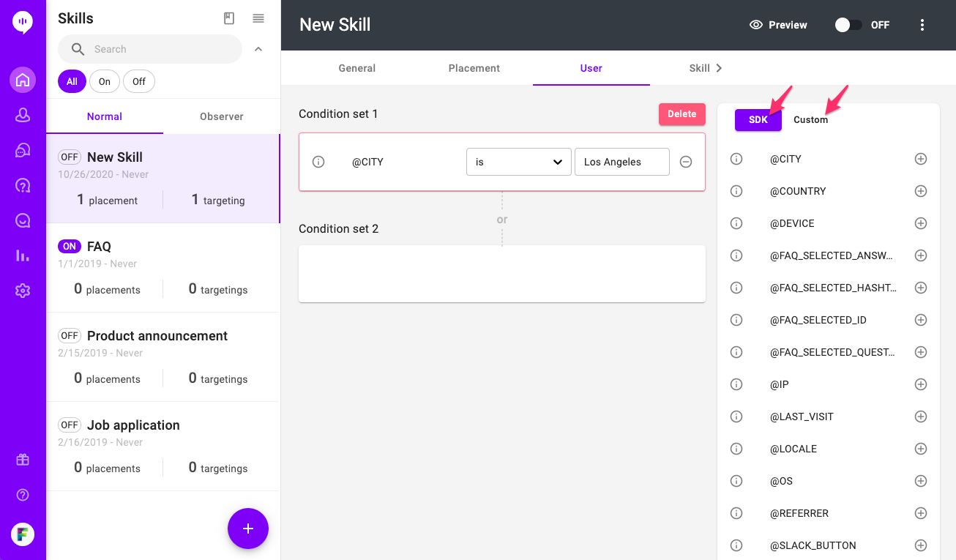This screenshot has height=560, width=956.
Task: Open the Job application skill card
Action: point(163,447)
